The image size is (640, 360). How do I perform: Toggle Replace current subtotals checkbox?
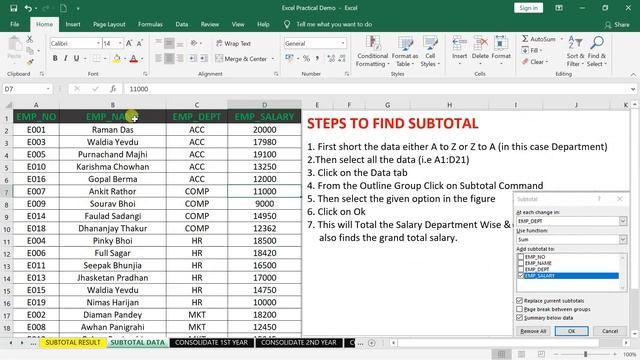(x=520, y=300)
